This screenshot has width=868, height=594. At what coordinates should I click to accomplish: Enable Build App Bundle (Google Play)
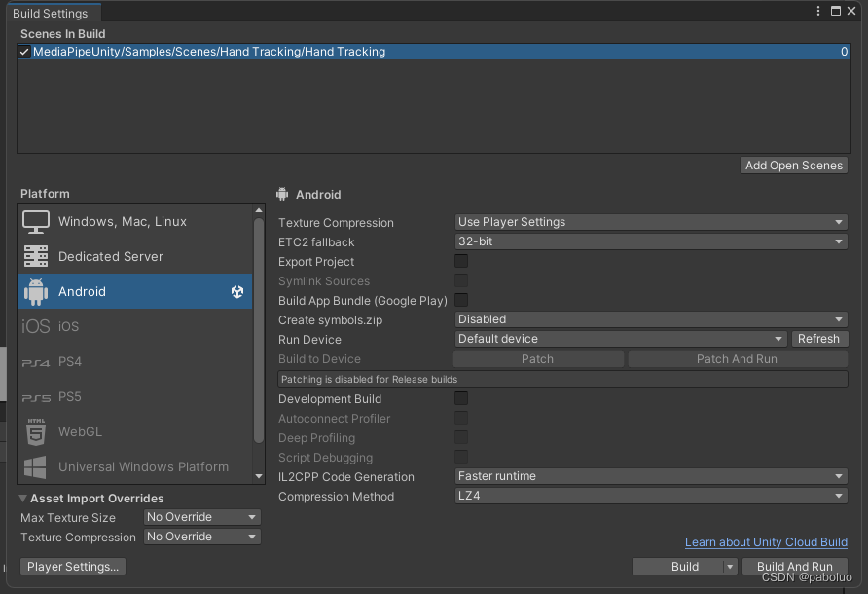click(461, 300)
